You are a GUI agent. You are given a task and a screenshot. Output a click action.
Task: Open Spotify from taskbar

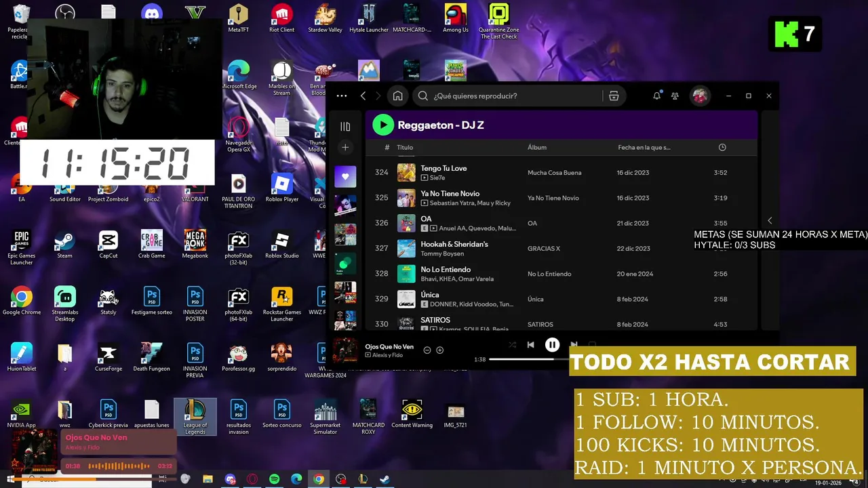click(x=274, y=479)
